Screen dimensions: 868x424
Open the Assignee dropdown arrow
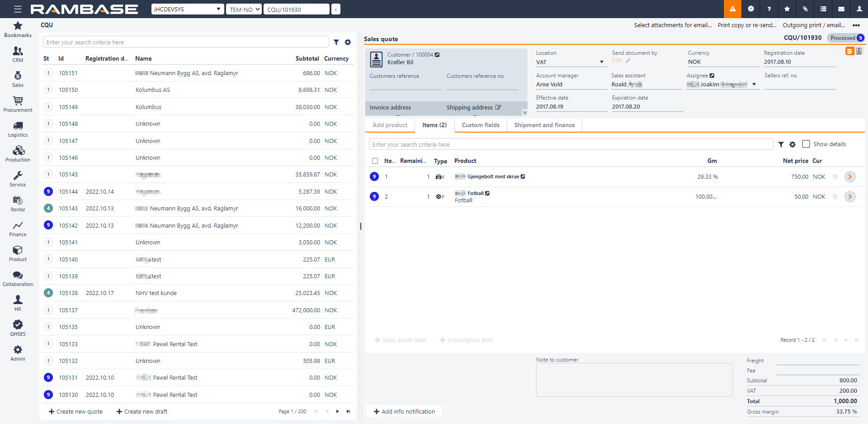754,85
